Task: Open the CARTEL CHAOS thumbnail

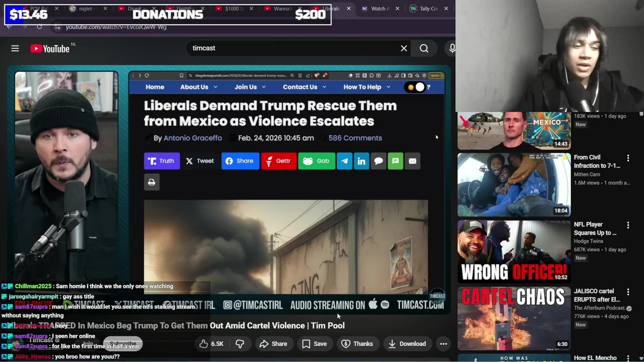Action: click(514, 318)
